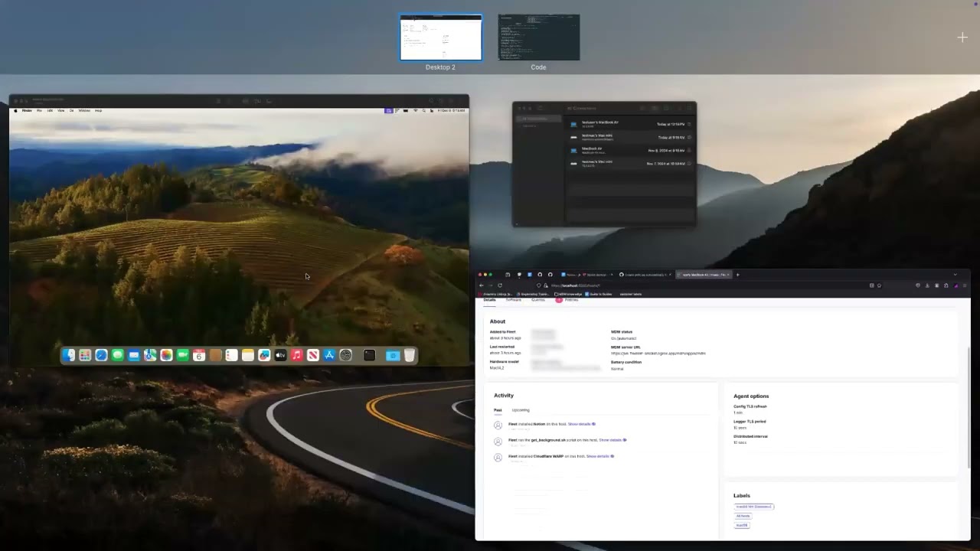The width and height of the screenshot is (980, 551).
Task: Switch to the Queries tab on the host page
Action: pos(538,300)
